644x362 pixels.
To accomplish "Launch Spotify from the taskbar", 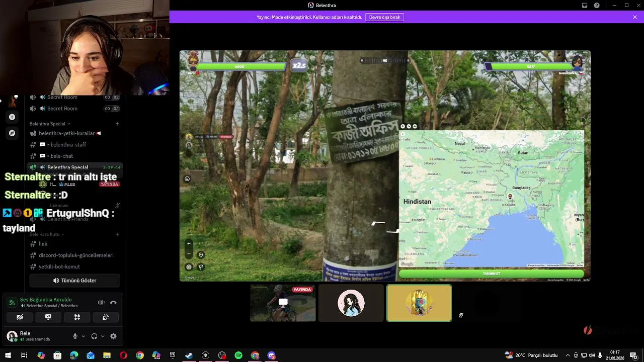I will click(x=238, y=355).
